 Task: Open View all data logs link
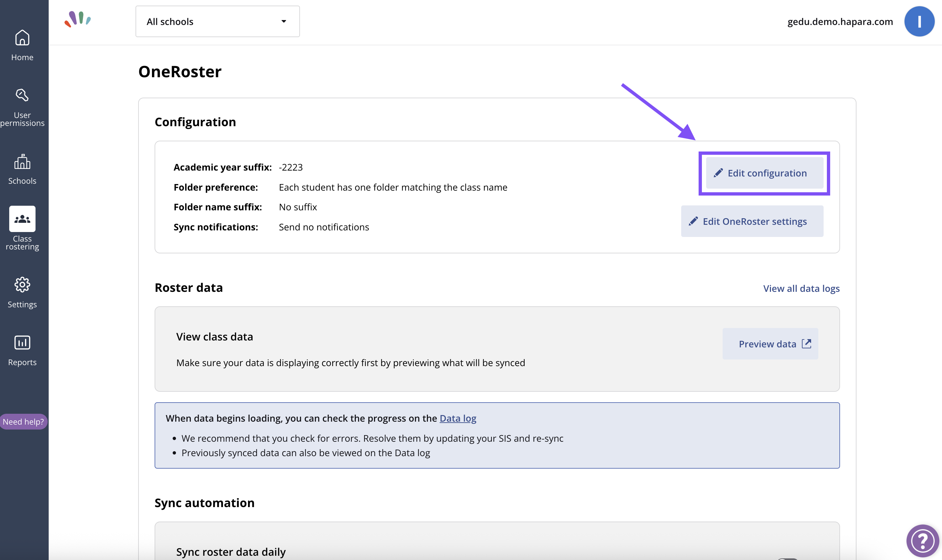802,289
